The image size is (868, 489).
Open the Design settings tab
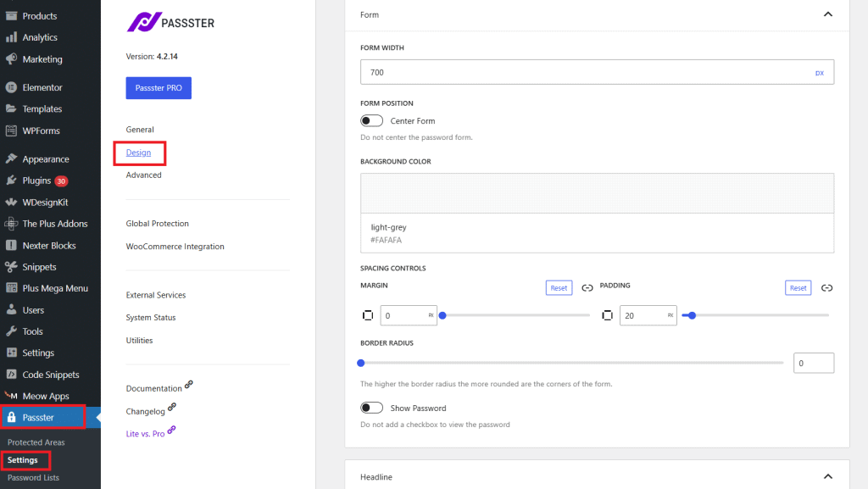tap(138, 153)
